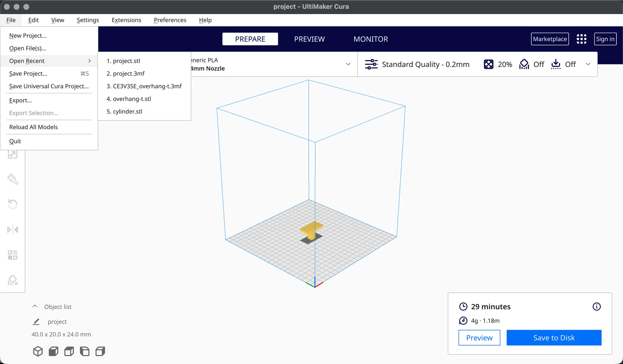Click the print time info icon
Image resolution: width=623 pixels, height=364 pixels.
[597, 307]
